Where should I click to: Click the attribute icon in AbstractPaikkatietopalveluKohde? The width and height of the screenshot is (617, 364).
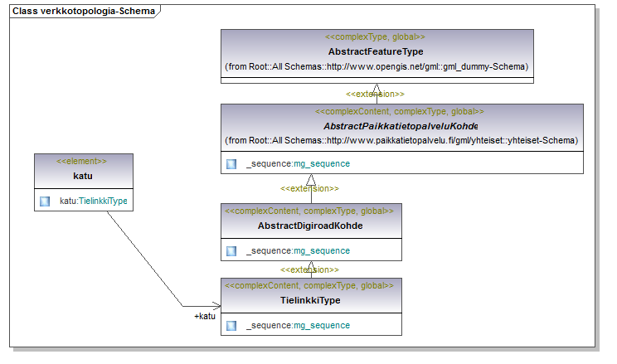231,164
